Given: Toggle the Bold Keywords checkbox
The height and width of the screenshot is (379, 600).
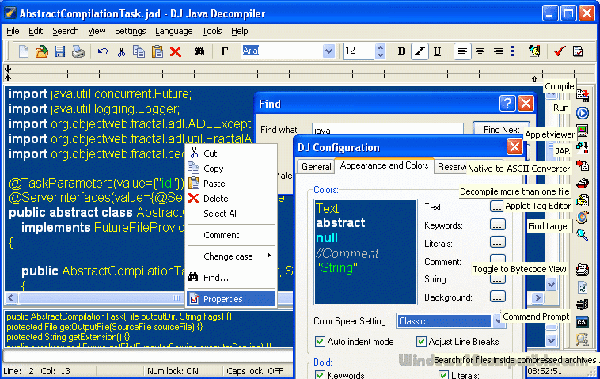Looking at the screenshot, I should tap(320, 374).
